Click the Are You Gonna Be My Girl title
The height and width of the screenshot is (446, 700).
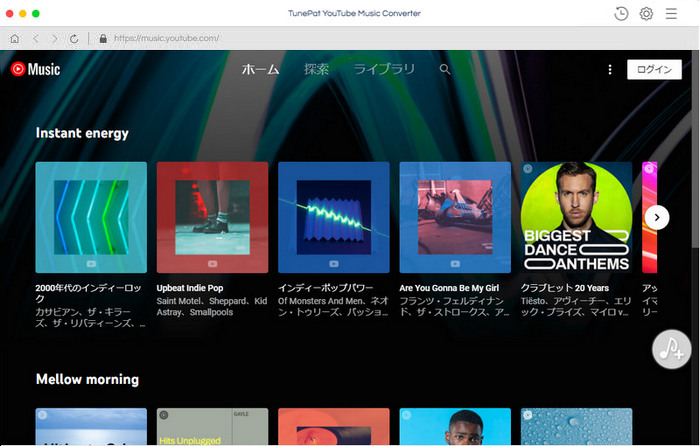click(x=449, y=288)
